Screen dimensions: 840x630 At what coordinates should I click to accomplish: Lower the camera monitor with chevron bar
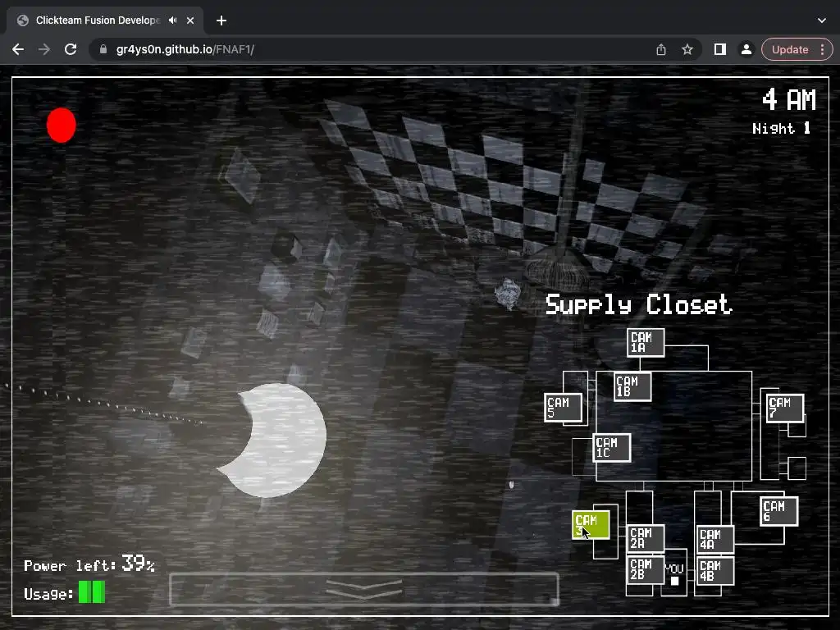tap(363, 589)
